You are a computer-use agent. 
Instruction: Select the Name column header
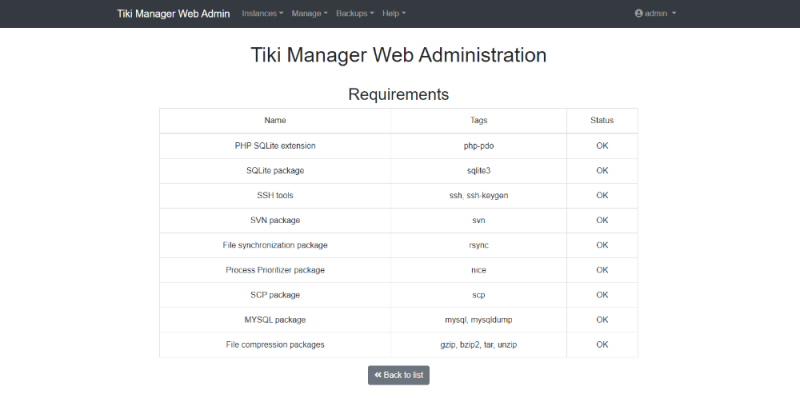click(x=275, y=120)
